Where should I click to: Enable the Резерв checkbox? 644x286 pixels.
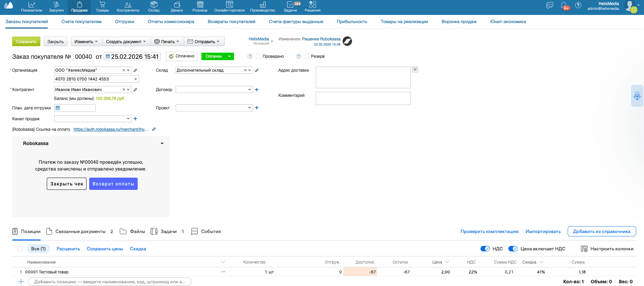[x=307, y=56]
